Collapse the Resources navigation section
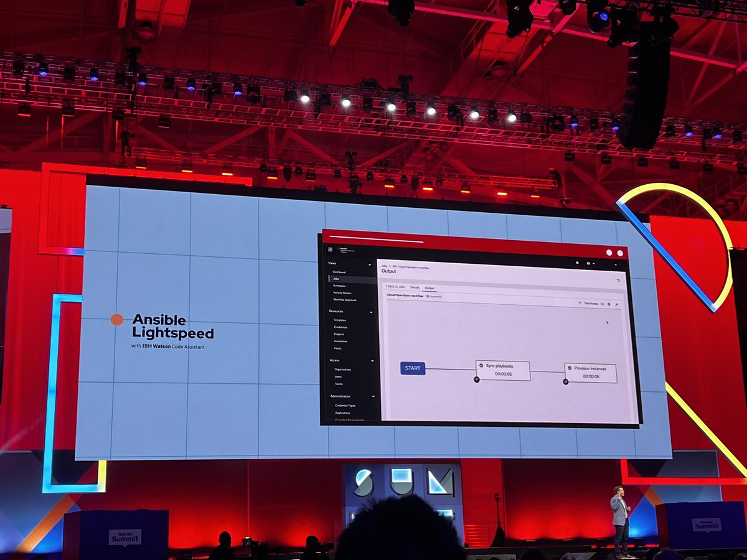 371,312
